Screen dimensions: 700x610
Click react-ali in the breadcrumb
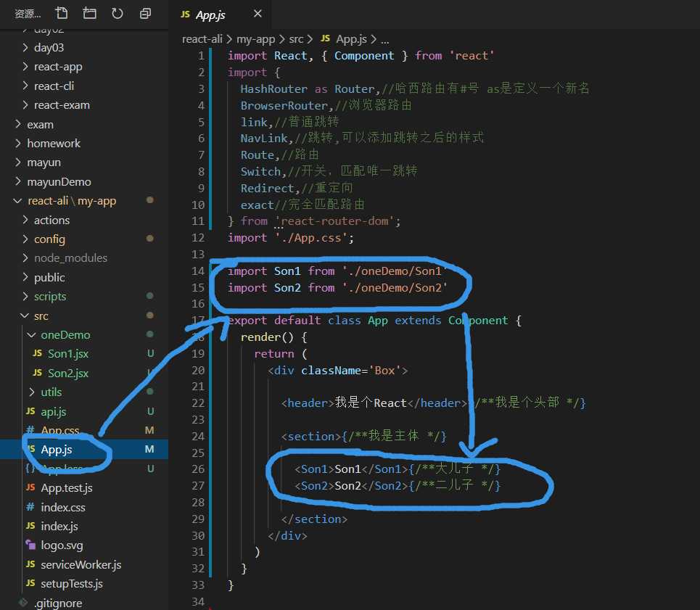click(x=202, y=39)
